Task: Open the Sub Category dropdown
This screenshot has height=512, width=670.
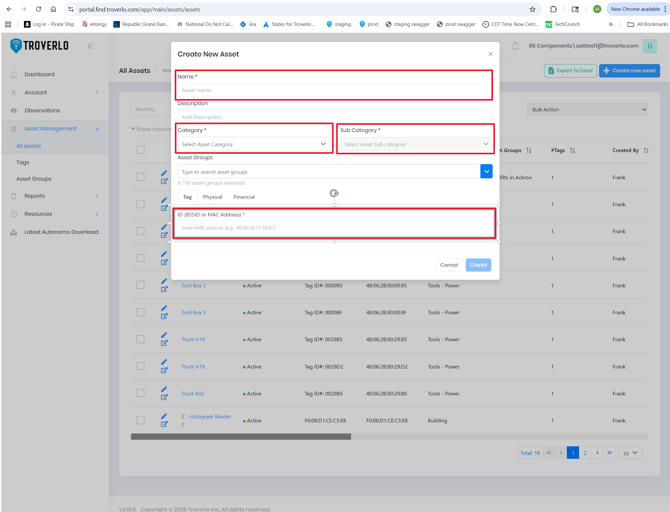Action: pos(416,144)
